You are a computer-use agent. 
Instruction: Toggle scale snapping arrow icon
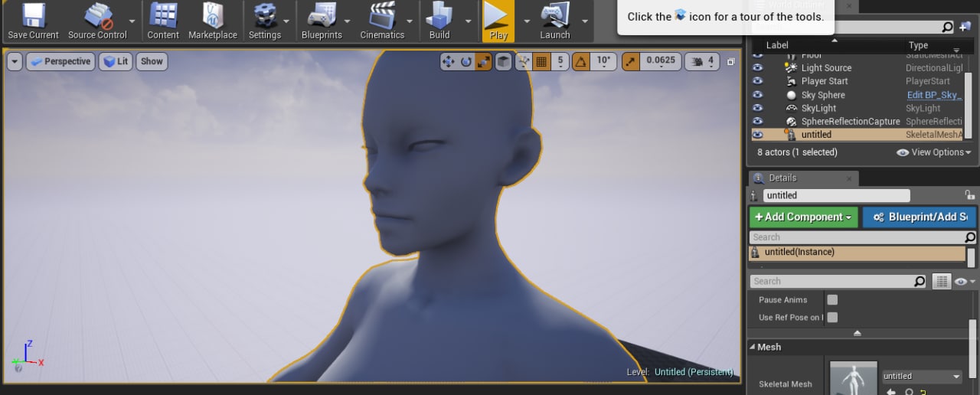(x=630, y=61)
